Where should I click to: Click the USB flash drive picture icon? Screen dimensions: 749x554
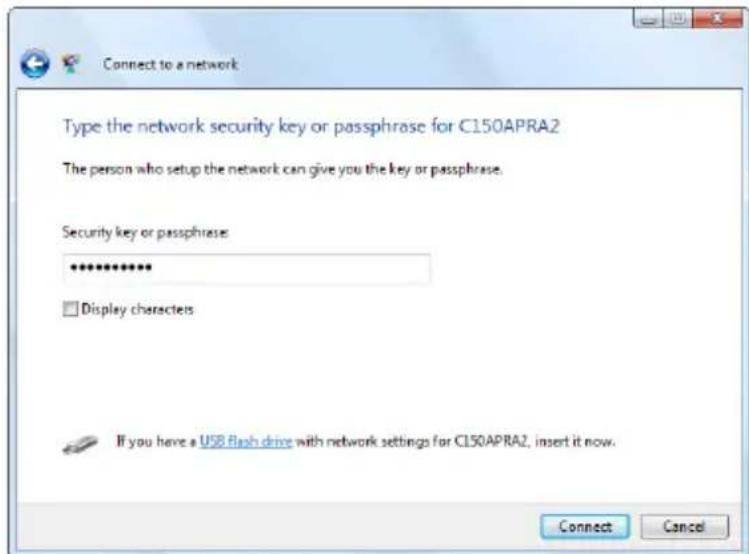(x=80, y=444)
